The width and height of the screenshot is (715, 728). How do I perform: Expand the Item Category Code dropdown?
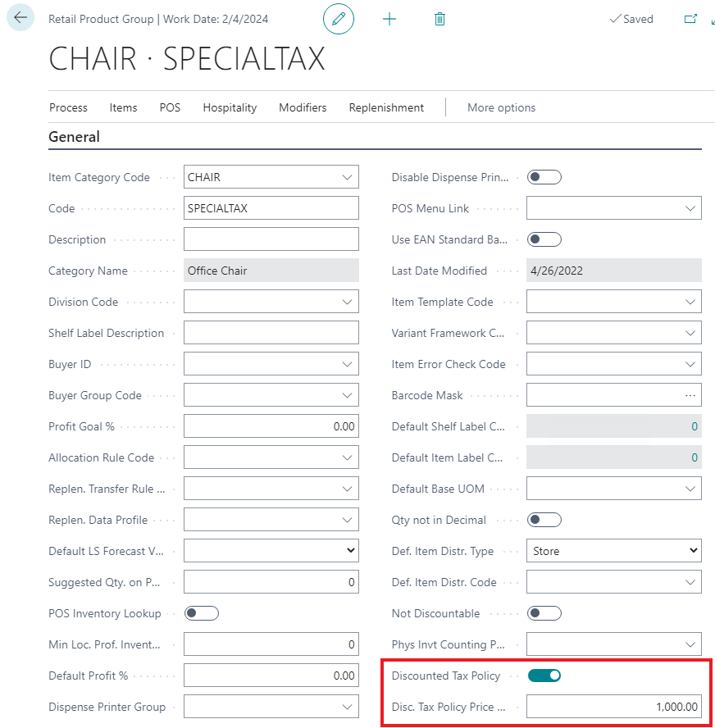tap(347, 177)
